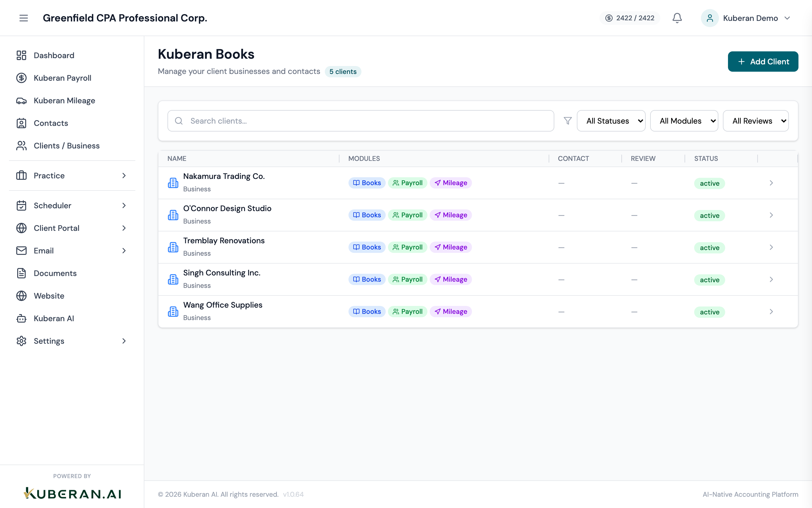Click the 5 clients count badge
The width and height of the screenshot is (812, 508).
(x=343, y=72)
